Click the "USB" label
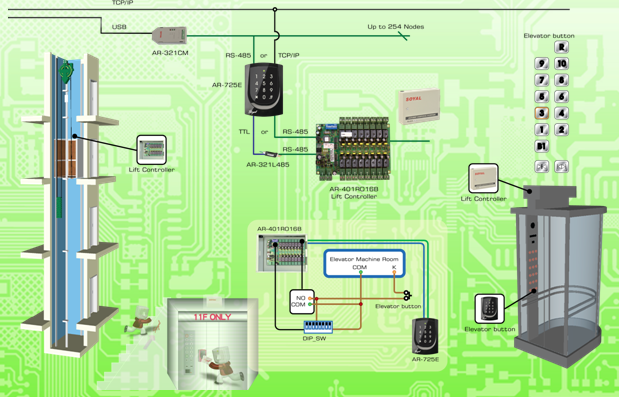619x397 pixels. click(x=119, y=27)
